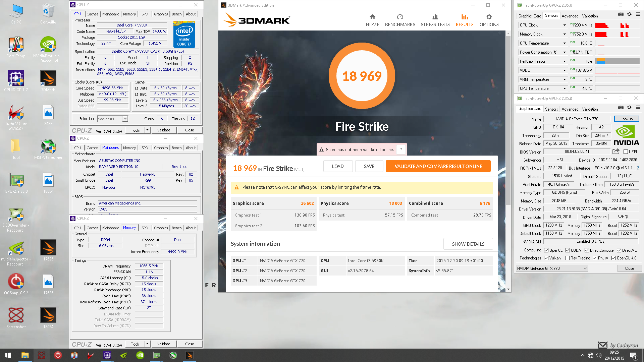
Task: Toggle DirectCompute checkbox
Action: point(587,250)
